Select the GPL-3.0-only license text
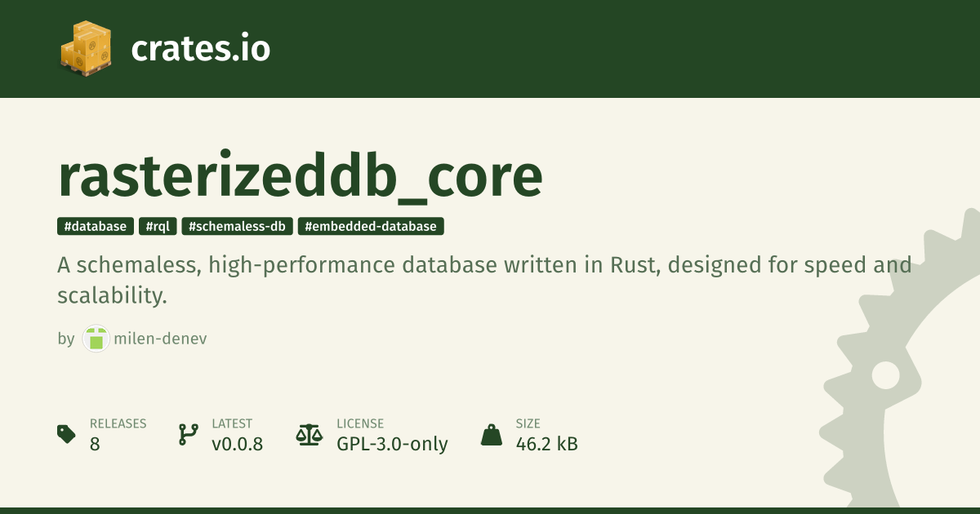The height and width of the screenshot is (514, 980). (x=392, y=444)
